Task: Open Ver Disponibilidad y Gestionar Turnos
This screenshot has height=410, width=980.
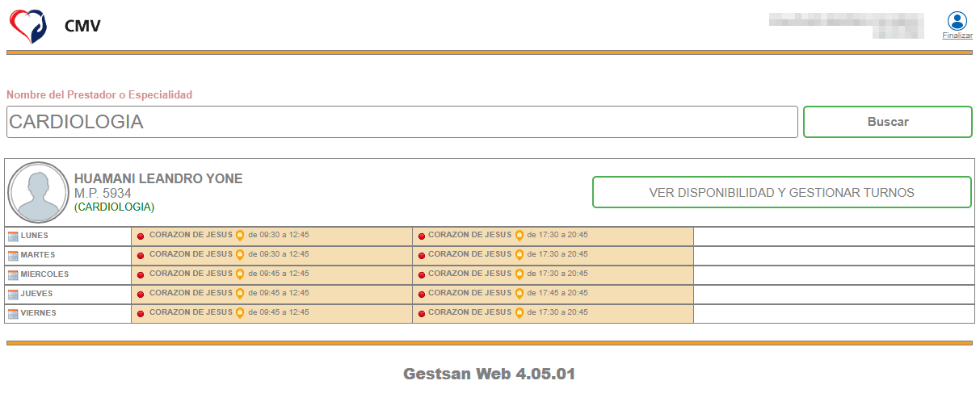Action: 782,192
